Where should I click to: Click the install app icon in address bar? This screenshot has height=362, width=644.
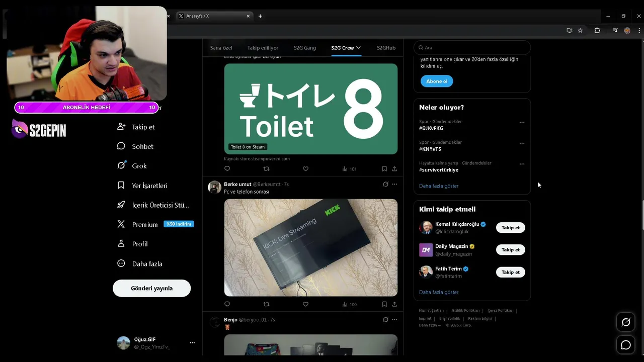coord(570,30)
